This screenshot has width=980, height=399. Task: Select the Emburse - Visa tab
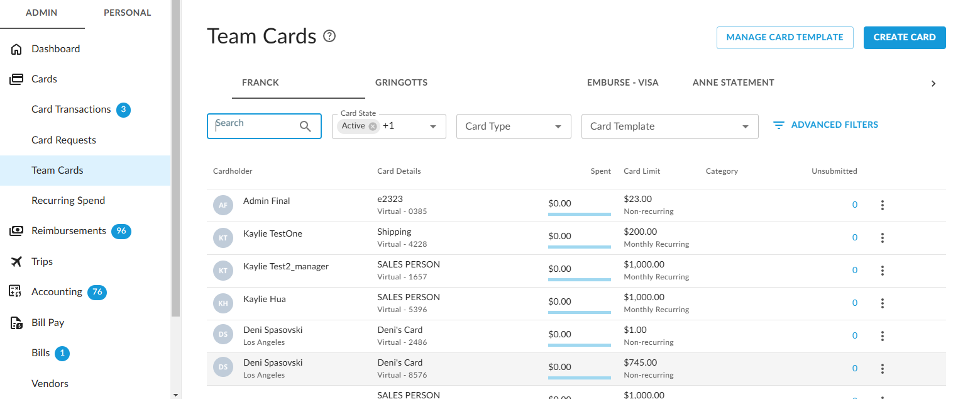pyautogui.click(x=622, y=82)
